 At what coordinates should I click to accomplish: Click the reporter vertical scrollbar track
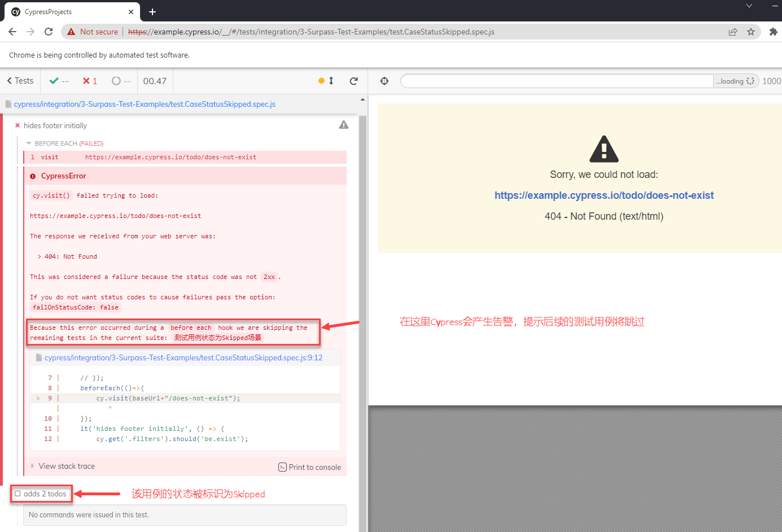[x=362, y=324]
